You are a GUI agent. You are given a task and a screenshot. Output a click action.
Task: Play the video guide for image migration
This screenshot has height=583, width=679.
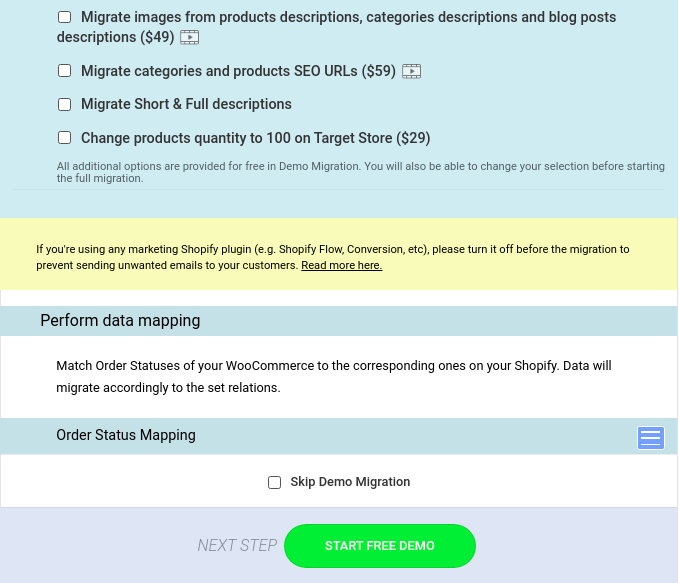[190, 38]
